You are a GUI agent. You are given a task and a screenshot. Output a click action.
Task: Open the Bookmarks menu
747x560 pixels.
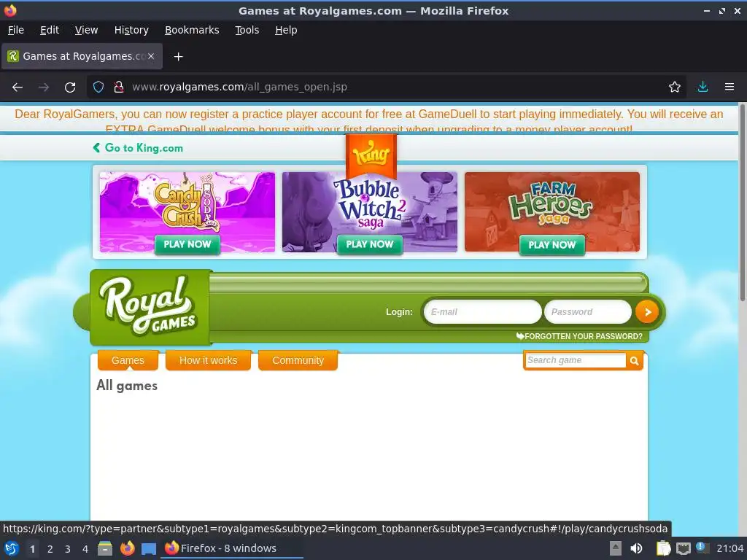point(192,30)
